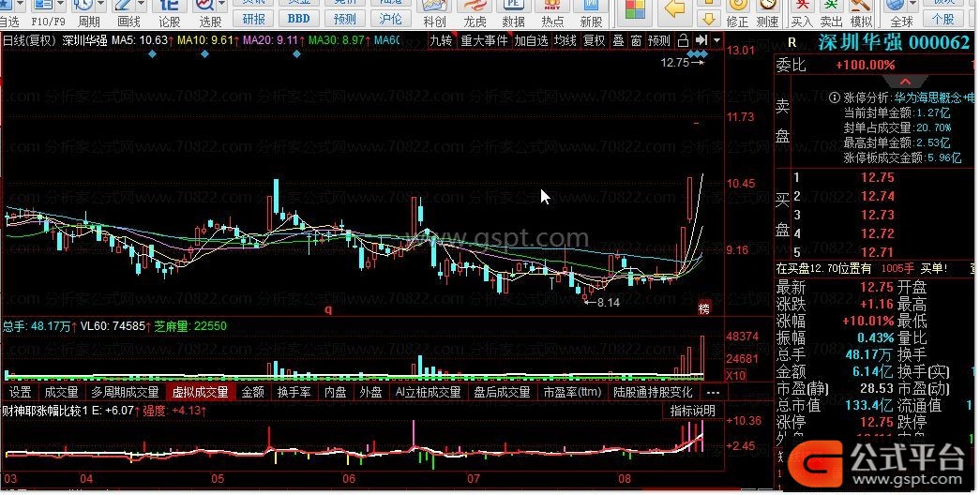Click the 加自选 add to watchlist button
This screenshot has width=980, height=495.
531,40
